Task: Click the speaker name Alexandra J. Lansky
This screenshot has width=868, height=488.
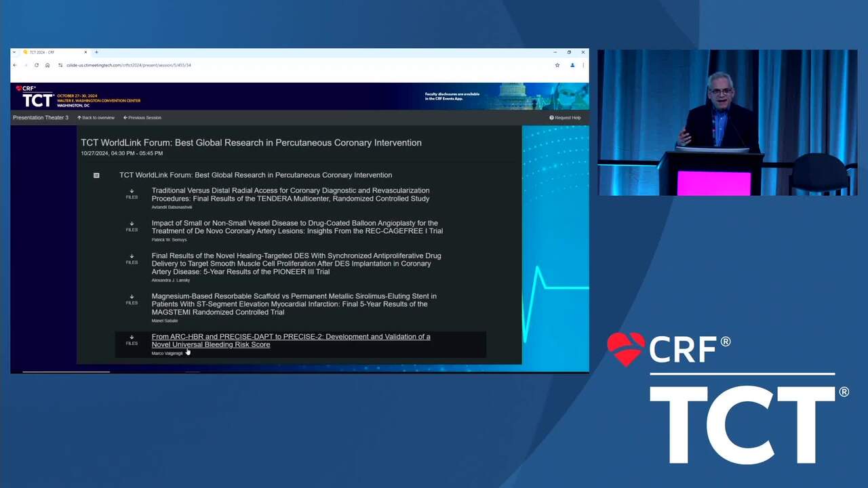Action: (171, 280)
